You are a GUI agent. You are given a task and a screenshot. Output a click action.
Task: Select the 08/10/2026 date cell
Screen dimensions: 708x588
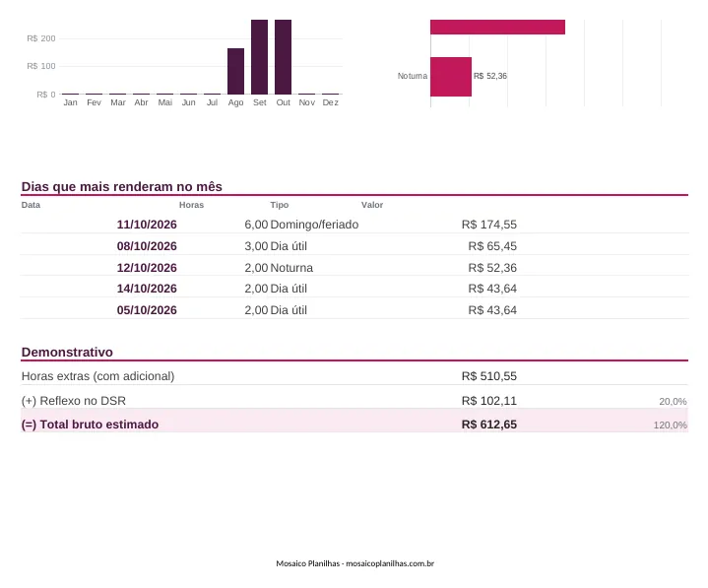click(x=147, y=246)
